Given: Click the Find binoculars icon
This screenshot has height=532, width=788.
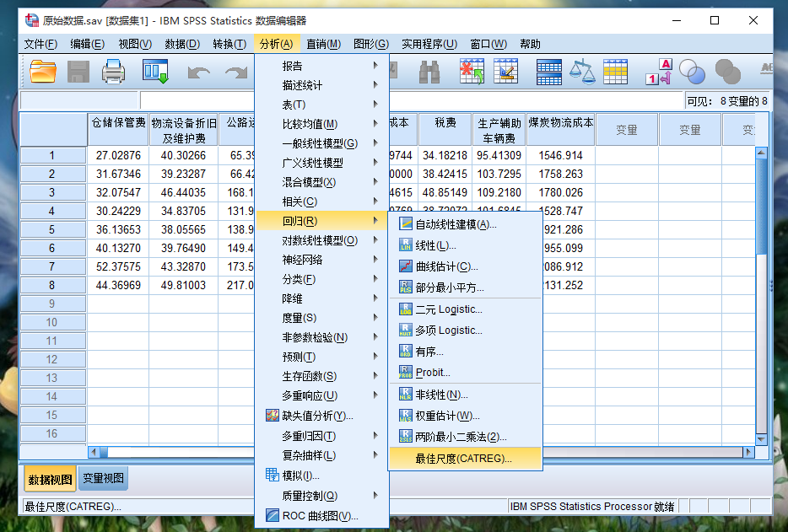Looking at the screenshot, I should 429,72.
